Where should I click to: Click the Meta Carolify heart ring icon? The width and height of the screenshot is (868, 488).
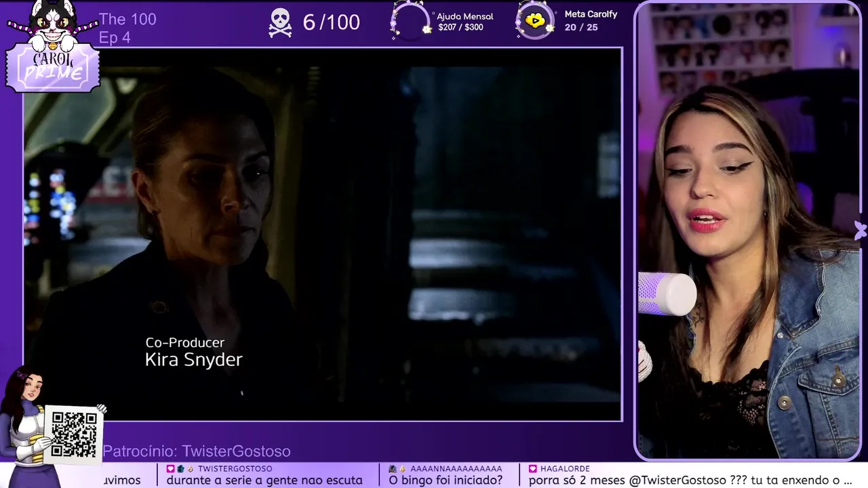(535, 20)
